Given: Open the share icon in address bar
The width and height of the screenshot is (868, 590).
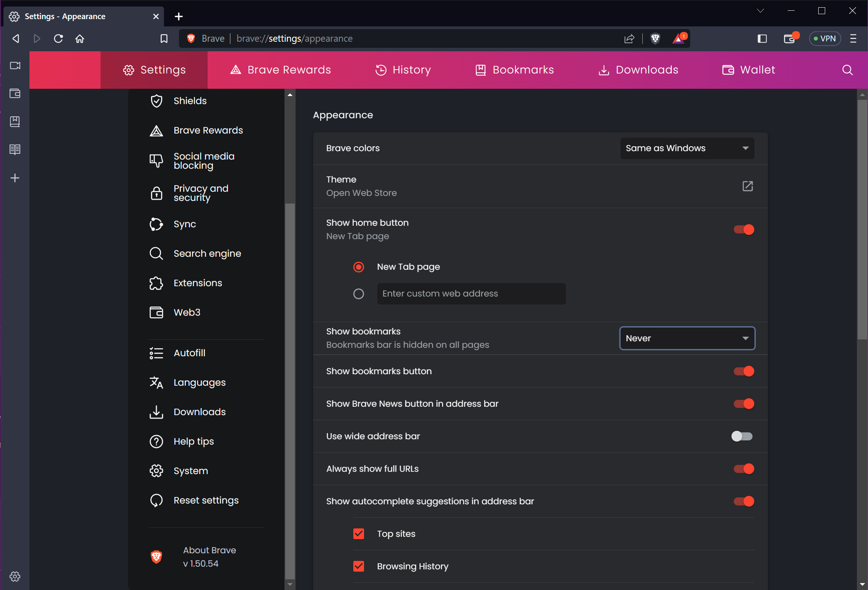Looking at the screenshot, I should point(629,39).
